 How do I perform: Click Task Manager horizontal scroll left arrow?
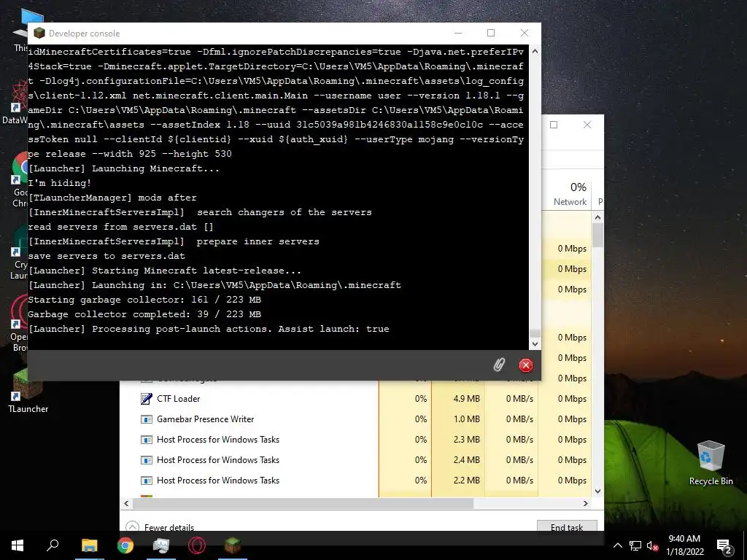coord(126,503)
